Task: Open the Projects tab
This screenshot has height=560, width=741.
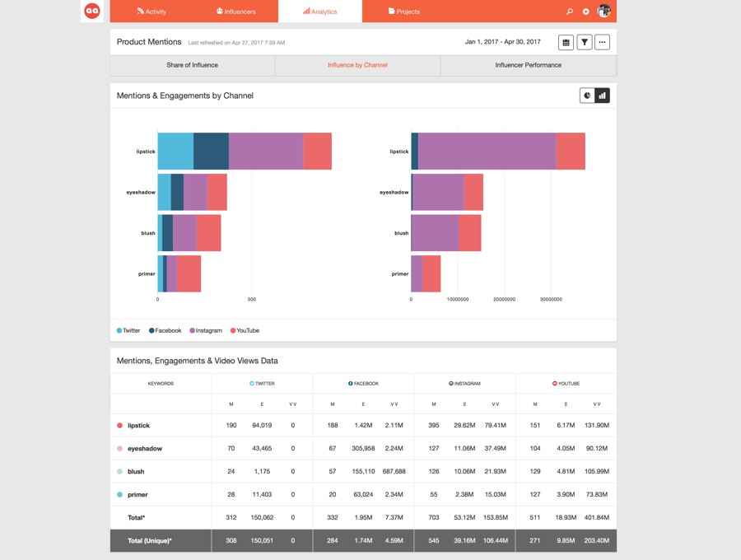Action: coord(404,12)
